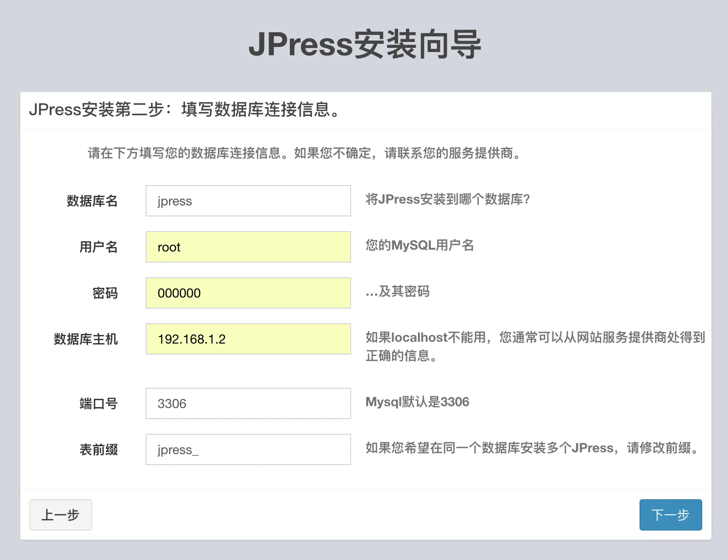Focus the 表前缀 field with jpress_
Image resolution: width=728 pixels, height=560 pixels.
(x=248, y=449)
